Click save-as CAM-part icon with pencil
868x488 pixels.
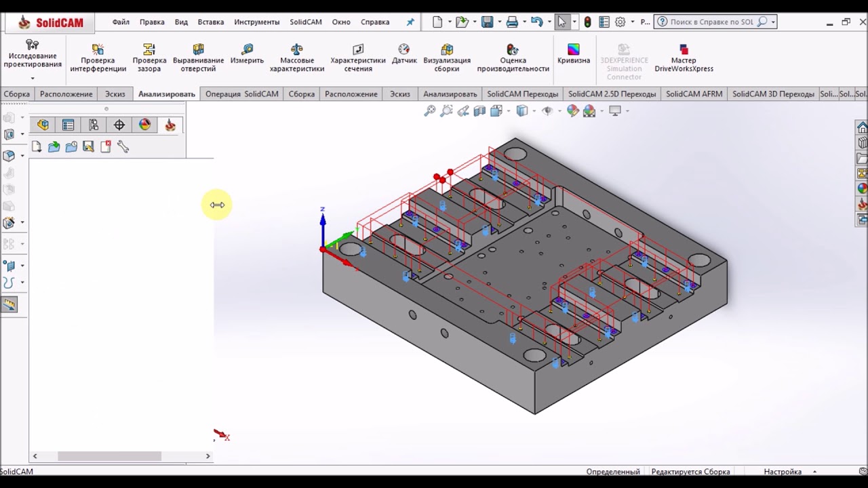click(88, 146)
